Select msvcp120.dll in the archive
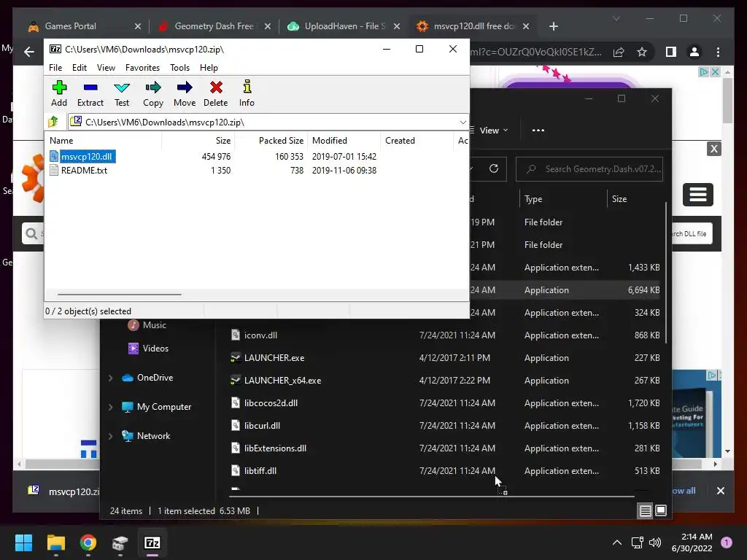The height and width of the screenshot is (560, 747). click(82, 156)
